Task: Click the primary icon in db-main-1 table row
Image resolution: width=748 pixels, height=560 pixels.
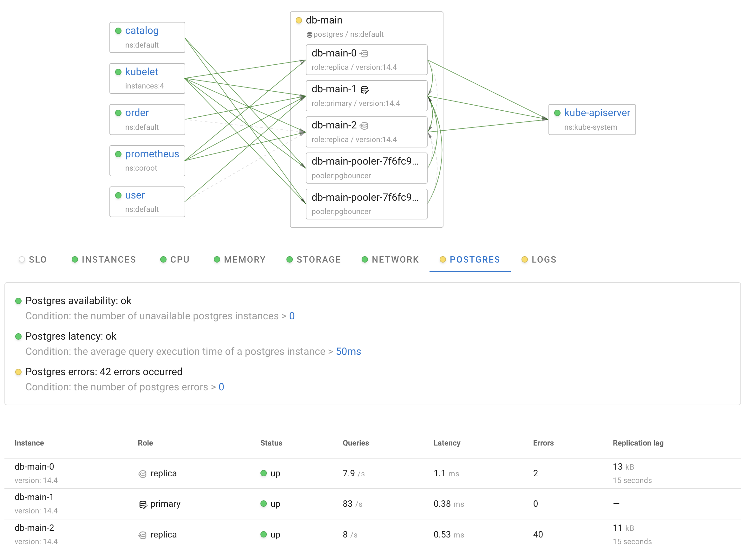Action: 143,504
